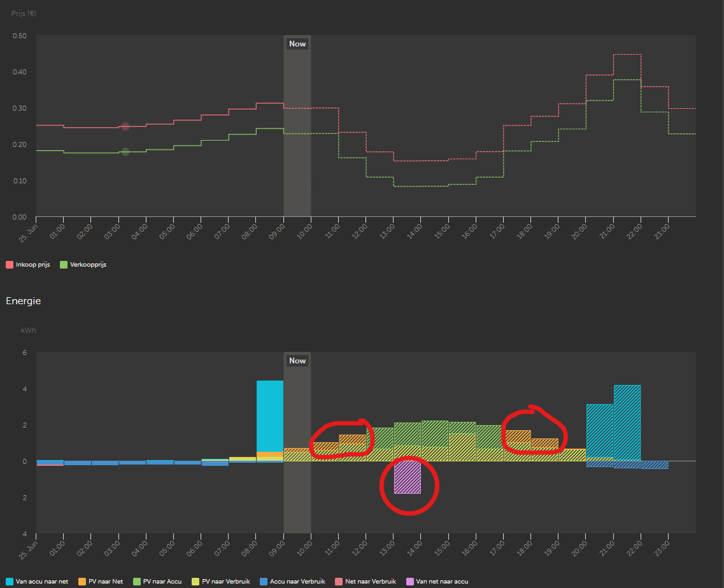The height and width of the screenshot is (588, 724).
Task: Toggle Accu naar Verbruik legend entry
Action: [292, 582]
